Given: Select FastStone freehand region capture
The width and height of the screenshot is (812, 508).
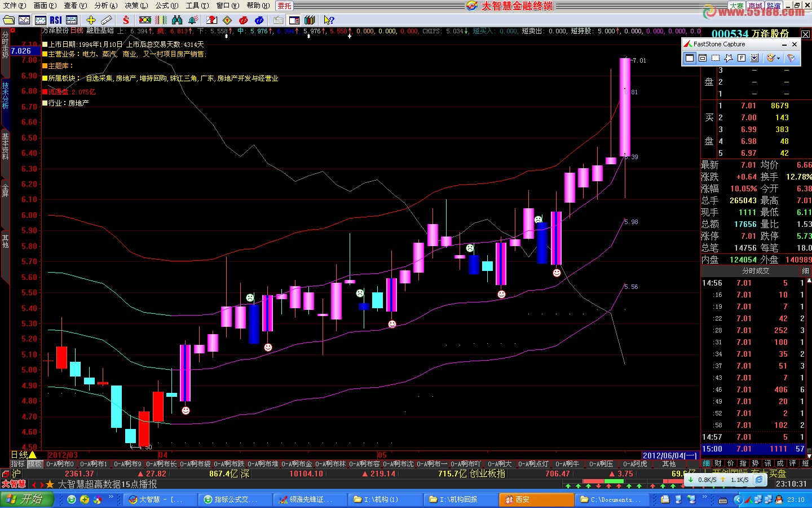Looking at the screenshot, I should [x=729, y=58].
